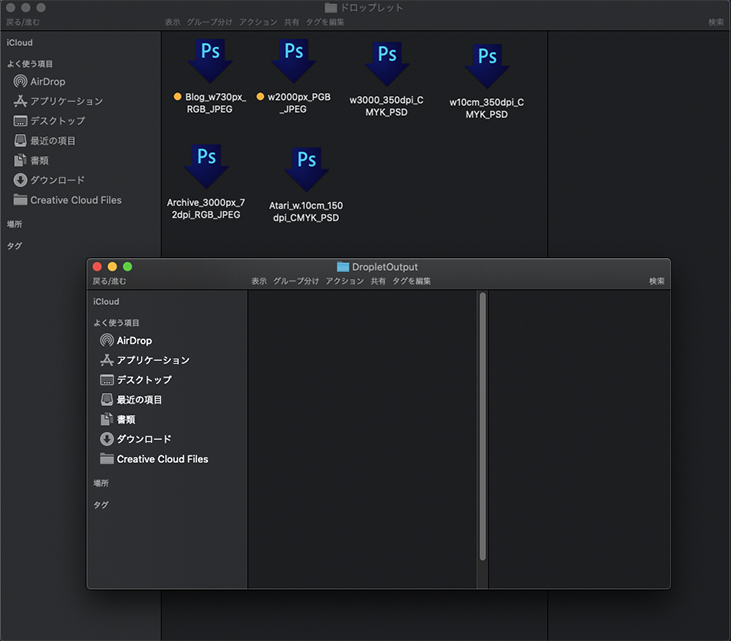731x641 pixels.
Task: Click 最近の項目 icon in ドロップレット window sidebar
Action: [x=20, y=140]
